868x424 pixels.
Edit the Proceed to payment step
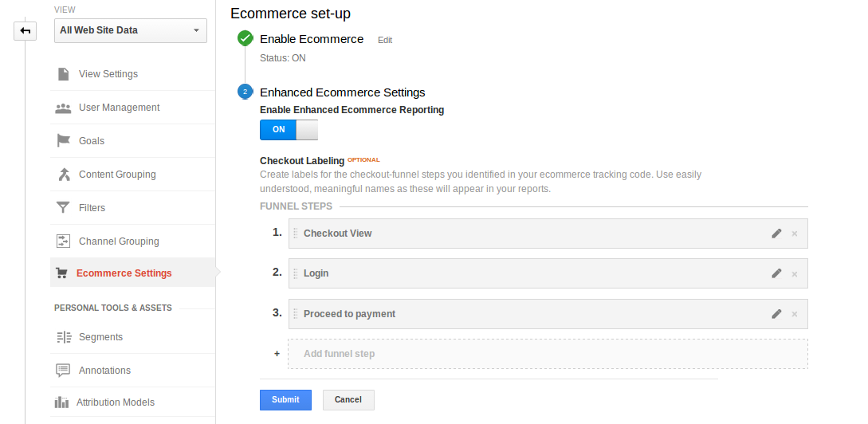776,314
